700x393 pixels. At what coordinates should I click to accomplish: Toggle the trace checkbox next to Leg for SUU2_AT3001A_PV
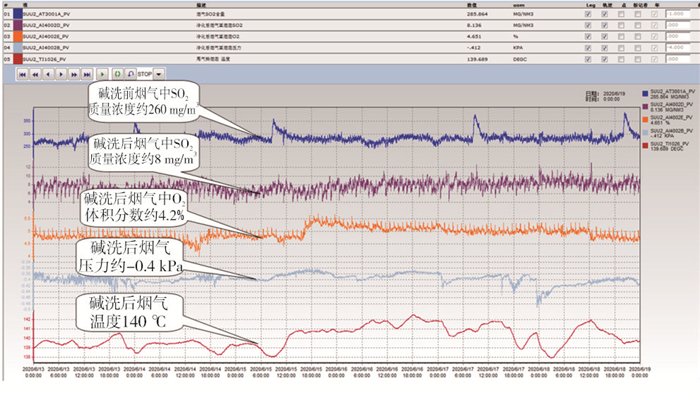604,14
